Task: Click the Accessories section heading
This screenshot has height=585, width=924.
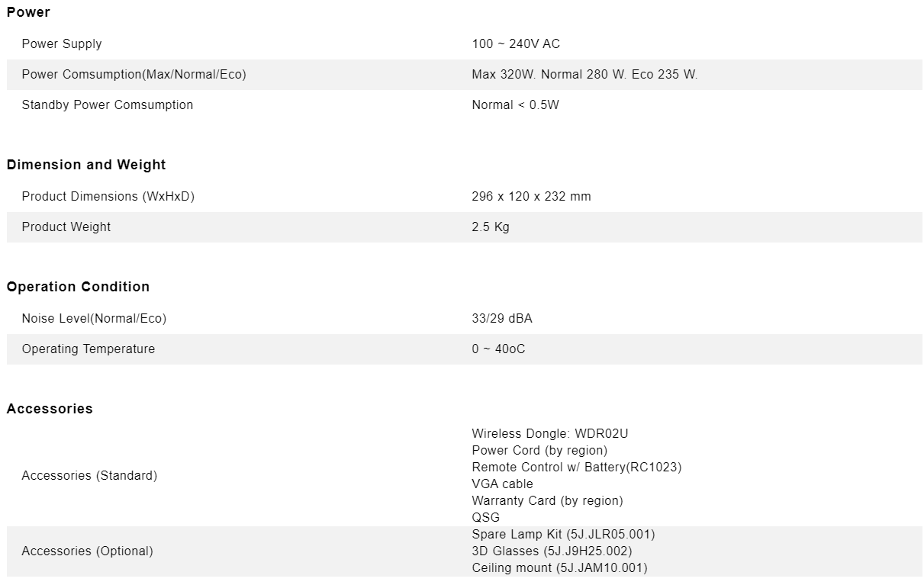Action: 50,409
